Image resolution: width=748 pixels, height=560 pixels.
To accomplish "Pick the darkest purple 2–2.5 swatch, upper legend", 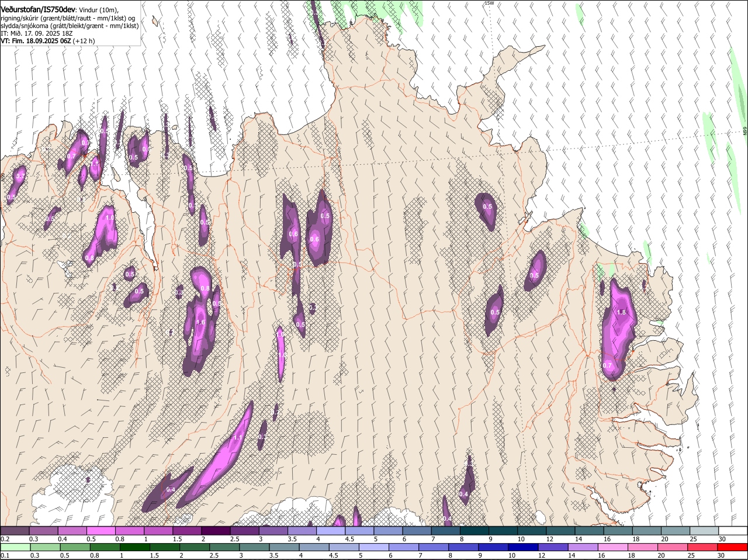I will 216,531.
